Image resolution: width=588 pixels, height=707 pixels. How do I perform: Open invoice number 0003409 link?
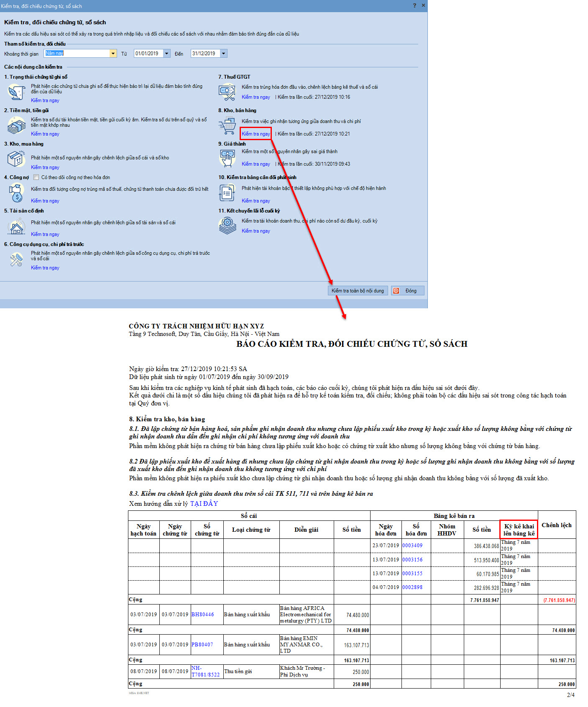[x=412, y=546]
